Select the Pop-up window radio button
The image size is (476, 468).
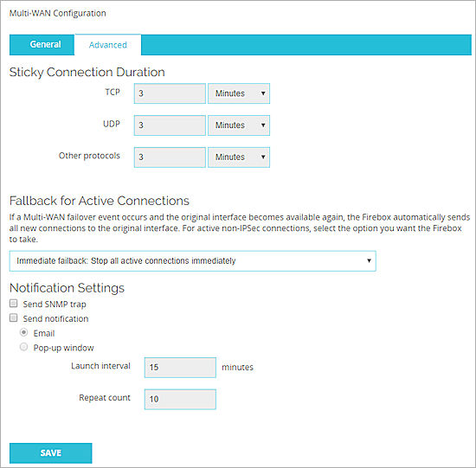[23, 347]
